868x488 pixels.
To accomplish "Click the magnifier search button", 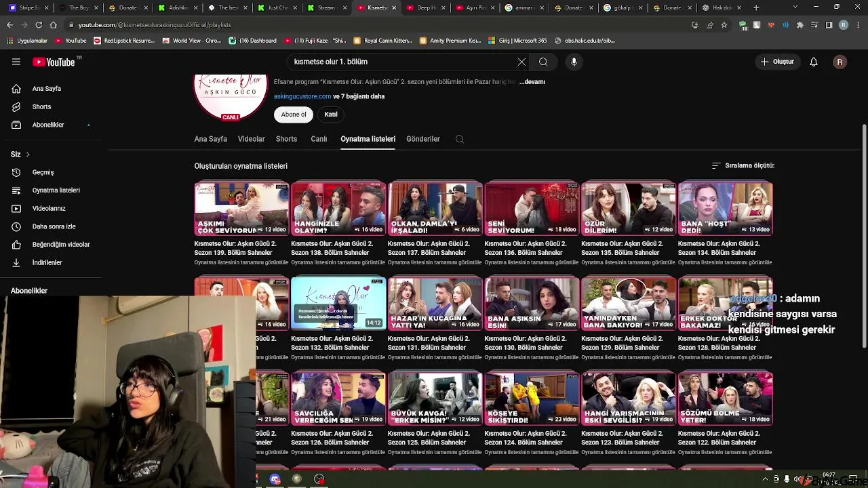I will tap(543, 62).
